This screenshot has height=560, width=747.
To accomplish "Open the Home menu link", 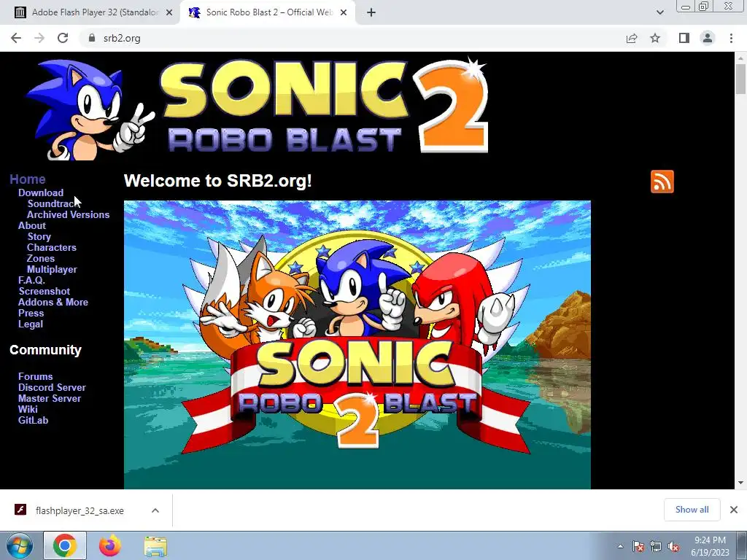I will pyautogui.click(x=28, y=179).
